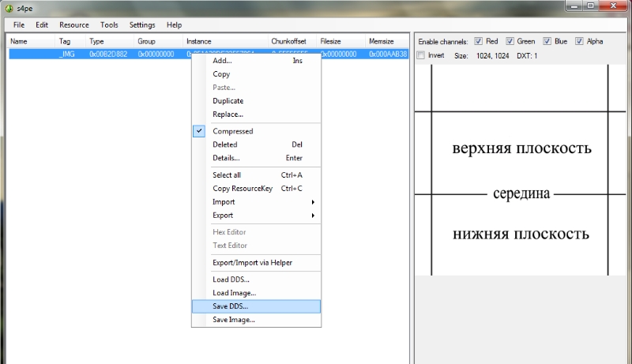Sort list by Instance column header
The width and height of the screenshot is (632, 364).
point(199,41)
